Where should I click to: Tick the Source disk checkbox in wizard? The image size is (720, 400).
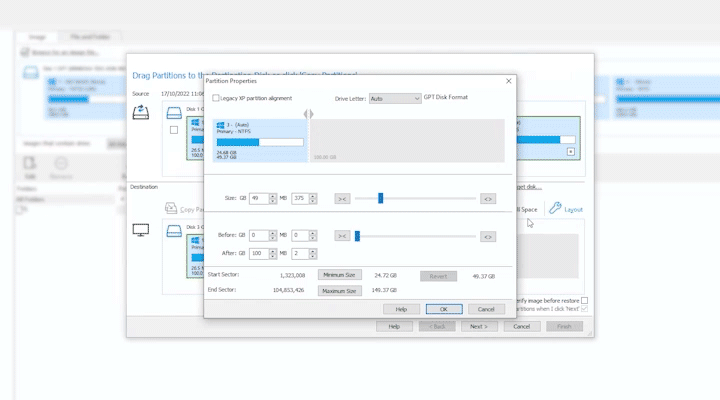click(x=174, y=130)
